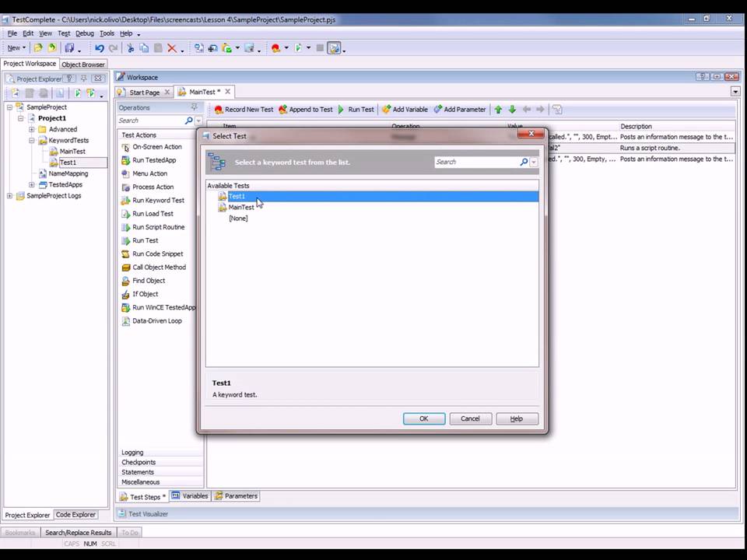Click Search field in Select Test dialog
The width and height of the screenshot is (747, 560).
pyautogui.click(x=476, y=162)
